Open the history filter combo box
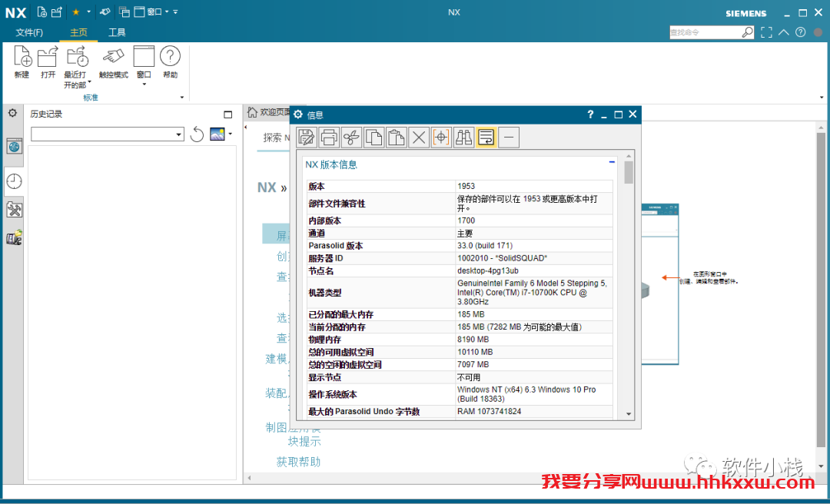The width and height of the screenshot is (830, 504). [x=108, y=134]
